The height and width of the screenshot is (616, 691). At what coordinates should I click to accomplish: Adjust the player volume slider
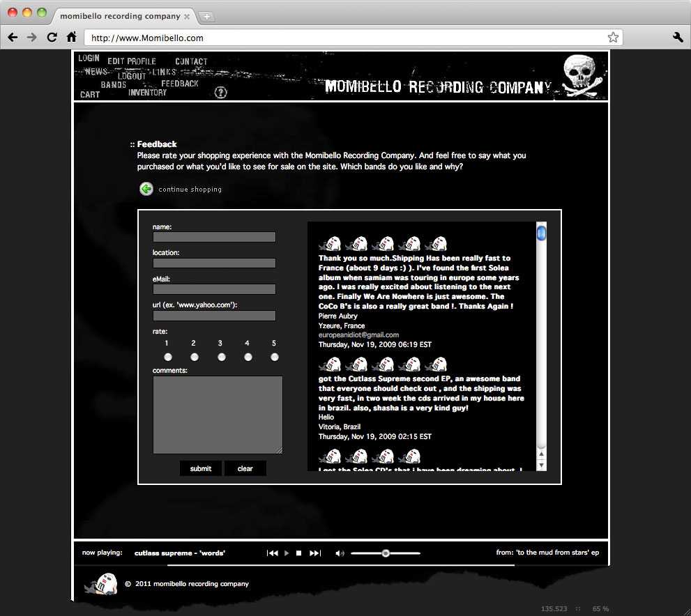(x=386, y=553)
